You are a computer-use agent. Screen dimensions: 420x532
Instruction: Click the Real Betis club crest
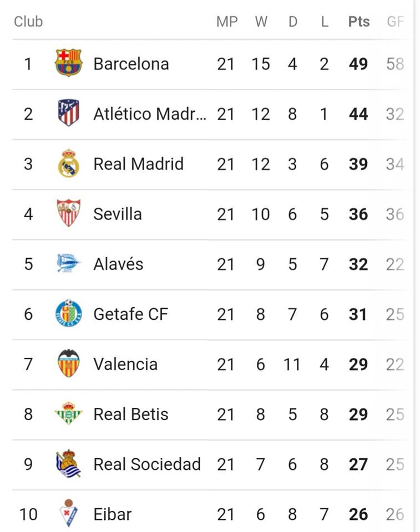pyautogui.click(x=69, y=413)
